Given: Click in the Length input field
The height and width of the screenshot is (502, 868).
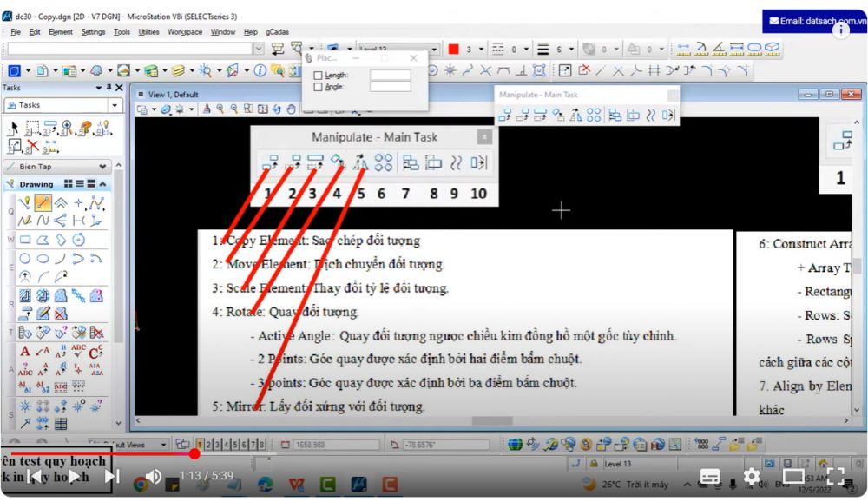Looking at the screenshot, I should (390, 76).
